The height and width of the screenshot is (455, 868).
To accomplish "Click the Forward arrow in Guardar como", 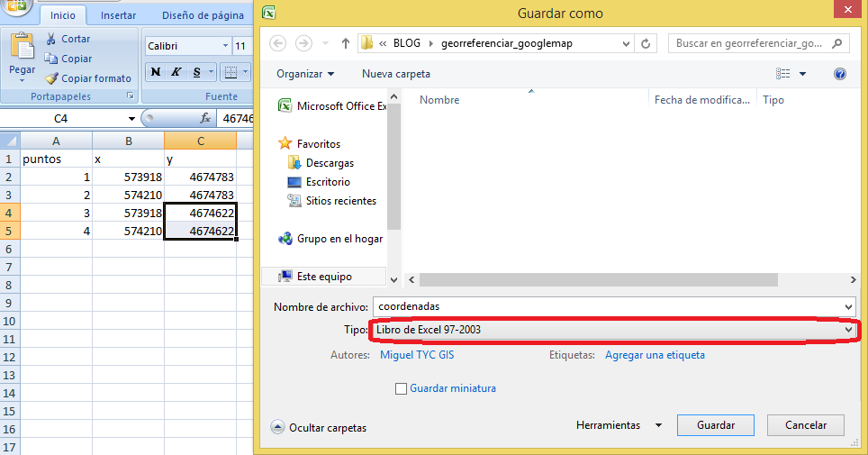I will pyautogui.click(x=303, y=43).
